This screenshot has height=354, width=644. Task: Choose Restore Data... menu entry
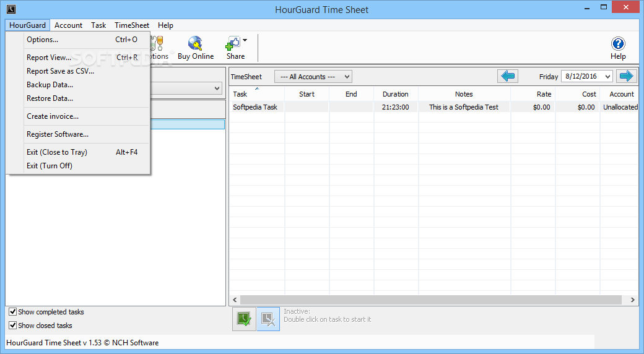[77, 98]
